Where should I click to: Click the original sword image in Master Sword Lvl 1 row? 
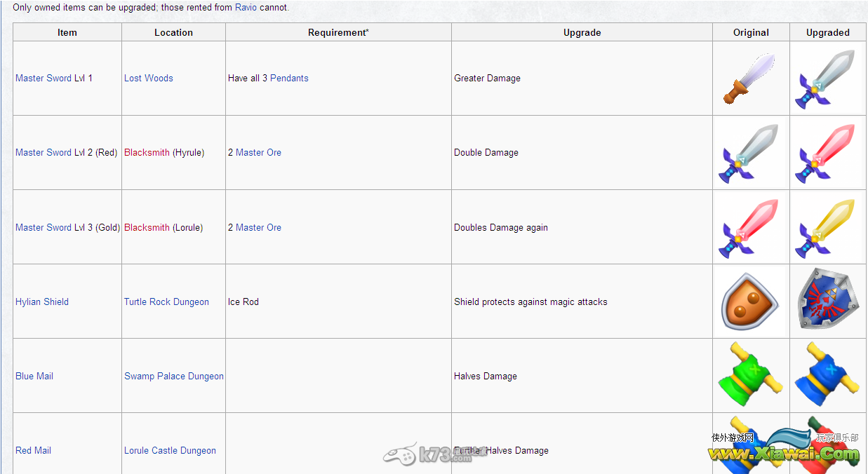click(751, 79)
